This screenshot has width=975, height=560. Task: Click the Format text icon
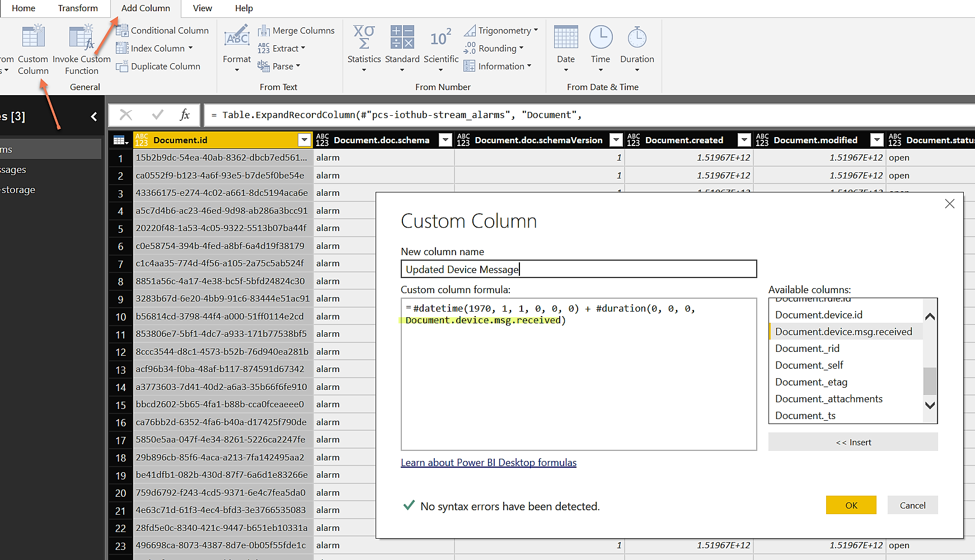(237, 37)
